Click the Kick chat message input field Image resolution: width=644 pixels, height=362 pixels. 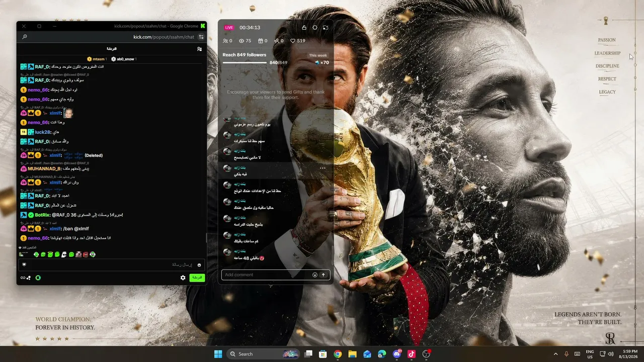(x=111, y=265)
